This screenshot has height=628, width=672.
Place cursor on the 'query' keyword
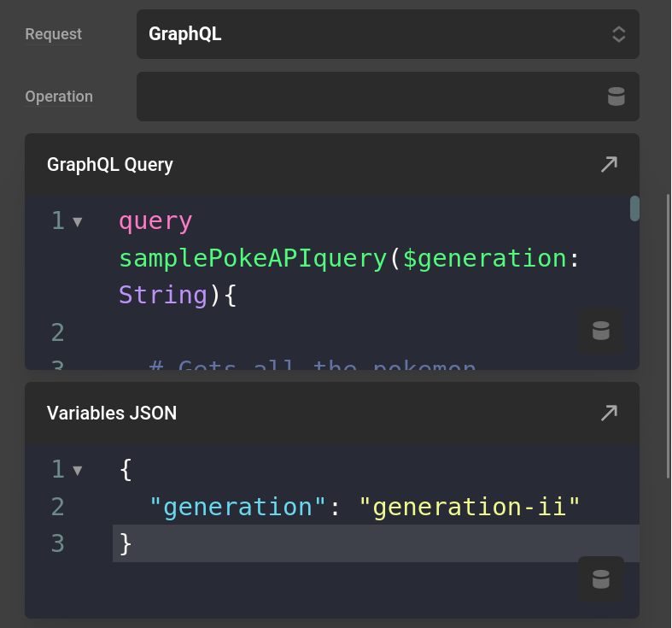coord(155,222)
